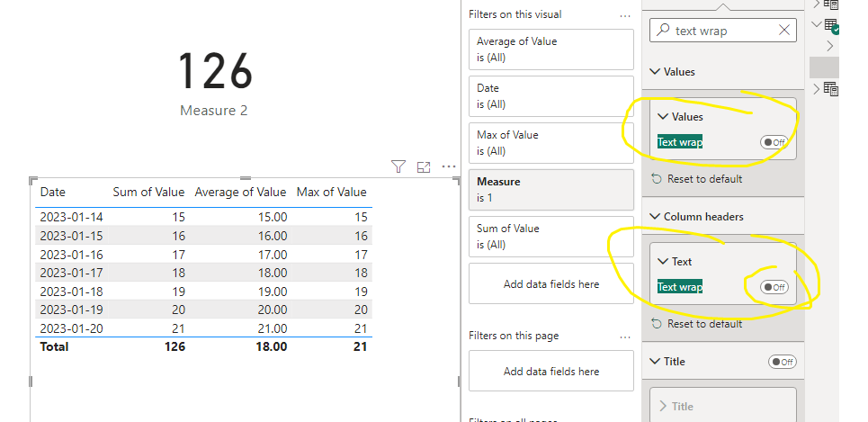Click the reset icon under Column headers section
Viewport: 868px width, 422px height.
pos(657,323)
